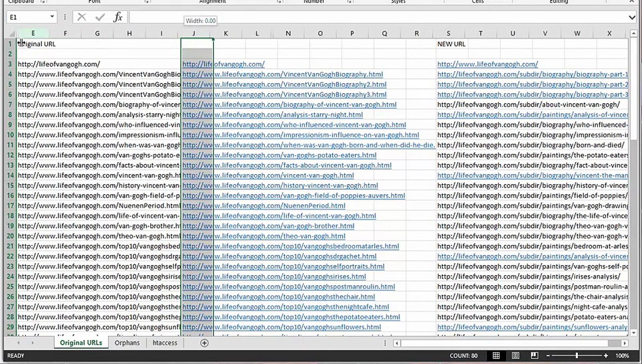Viewport: 642px width, 364px height.
Task: Select row 3 header
Action: [10, 64]
